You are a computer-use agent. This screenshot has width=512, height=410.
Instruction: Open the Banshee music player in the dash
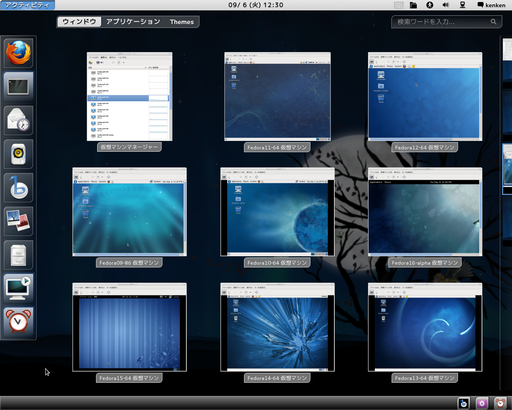[18, 187]
